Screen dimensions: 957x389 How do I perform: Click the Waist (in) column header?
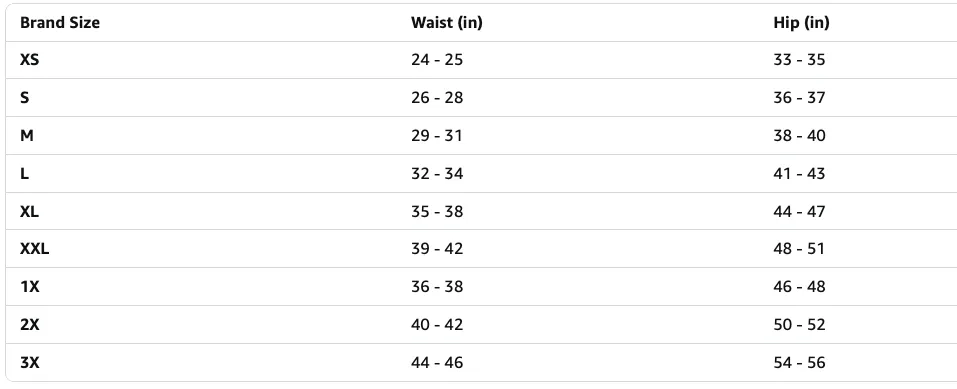click(x=447, y=23)
